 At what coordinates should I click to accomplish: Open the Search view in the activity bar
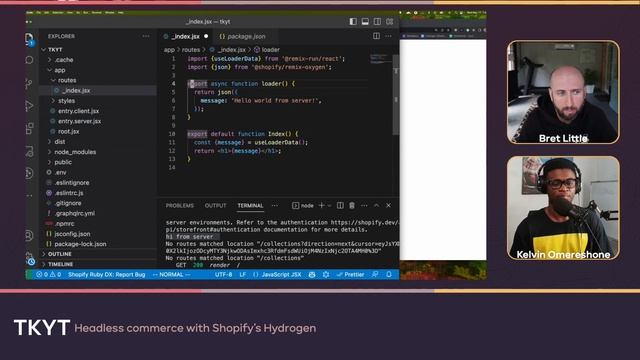29,60
